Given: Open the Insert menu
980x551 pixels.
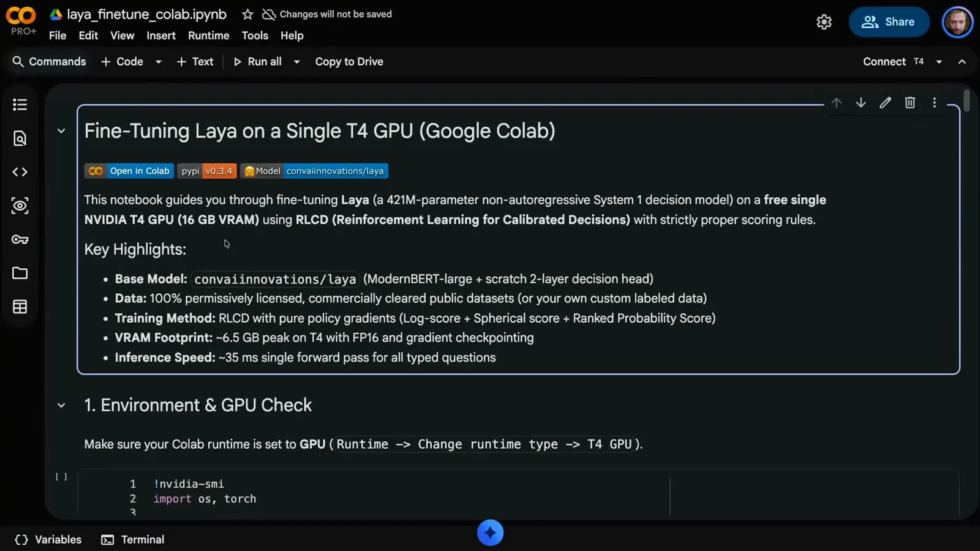Looking at the screenshot, I should 161,36.
